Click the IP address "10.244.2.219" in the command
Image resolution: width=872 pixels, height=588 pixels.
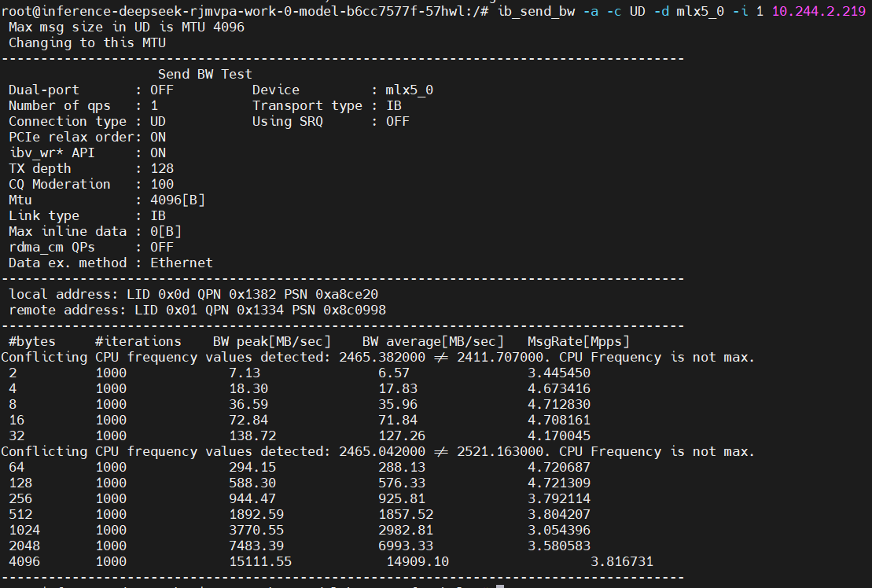click(819, 10)
